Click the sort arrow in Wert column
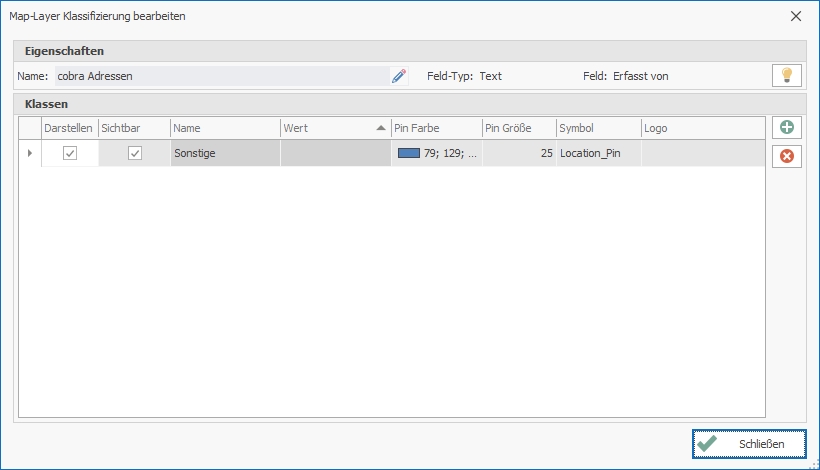This screenshot has height=470, width=820. coord(380,128)
